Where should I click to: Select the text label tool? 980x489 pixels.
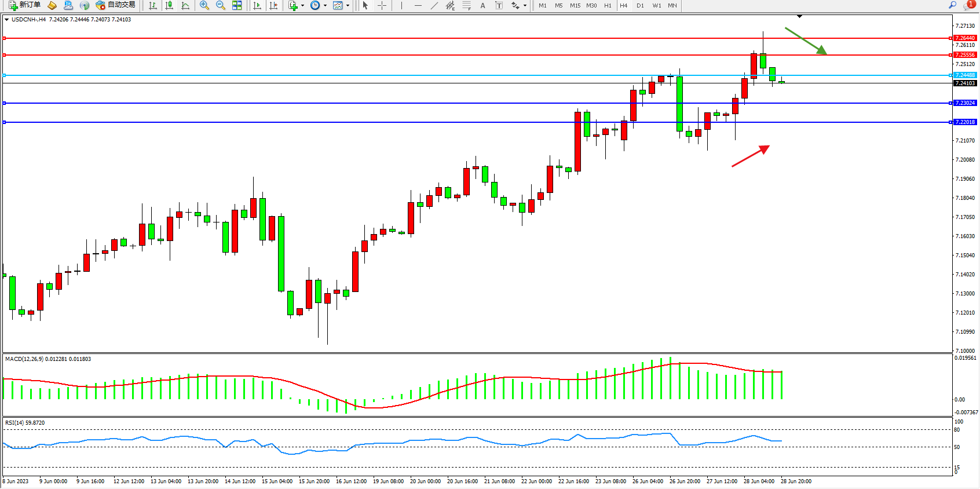(x=499, y=5)
